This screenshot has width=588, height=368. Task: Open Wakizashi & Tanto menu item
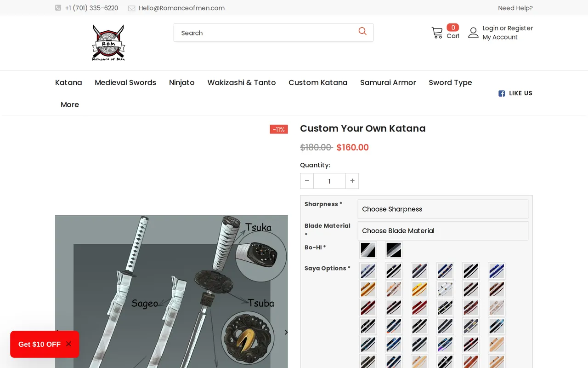pyautogui.click(x=242, y=82)
